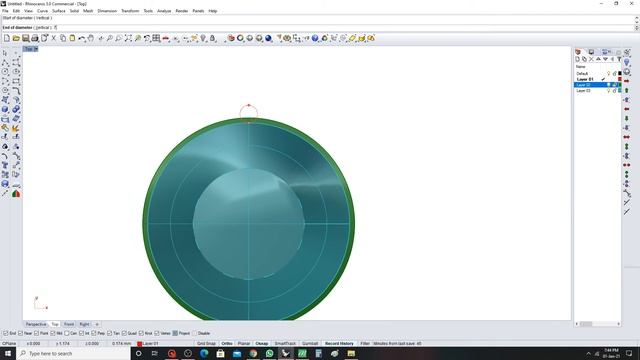Toggle SmartTrack in status bar
The image size is (640, 360).
[285, 344]
